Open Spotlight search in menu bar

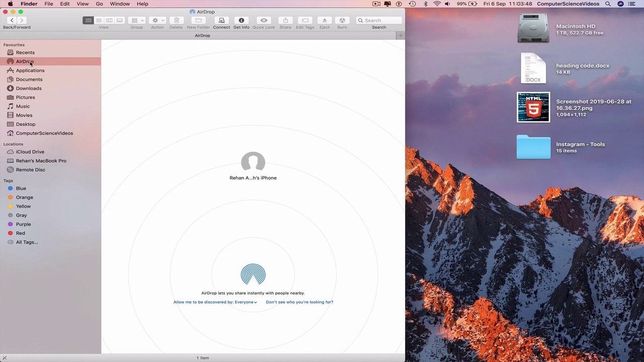click(608, 4)
